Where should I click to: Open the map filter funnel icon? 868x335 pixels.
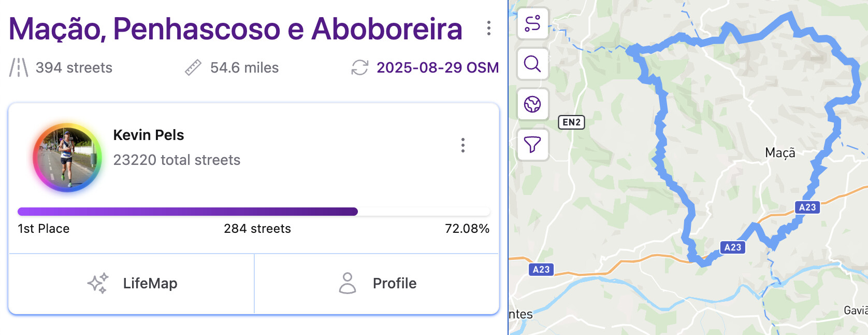tap(532, 144)
